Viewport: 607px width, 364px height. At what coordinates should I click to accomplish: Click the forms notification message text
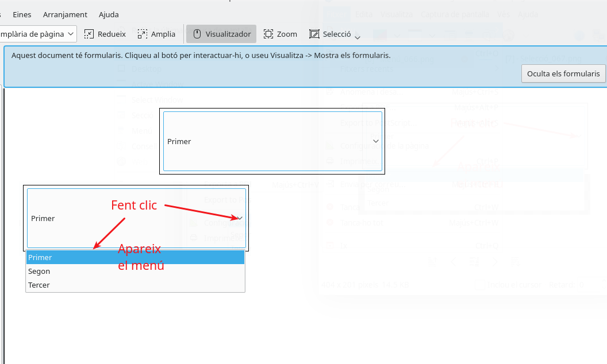coord(201,56)
